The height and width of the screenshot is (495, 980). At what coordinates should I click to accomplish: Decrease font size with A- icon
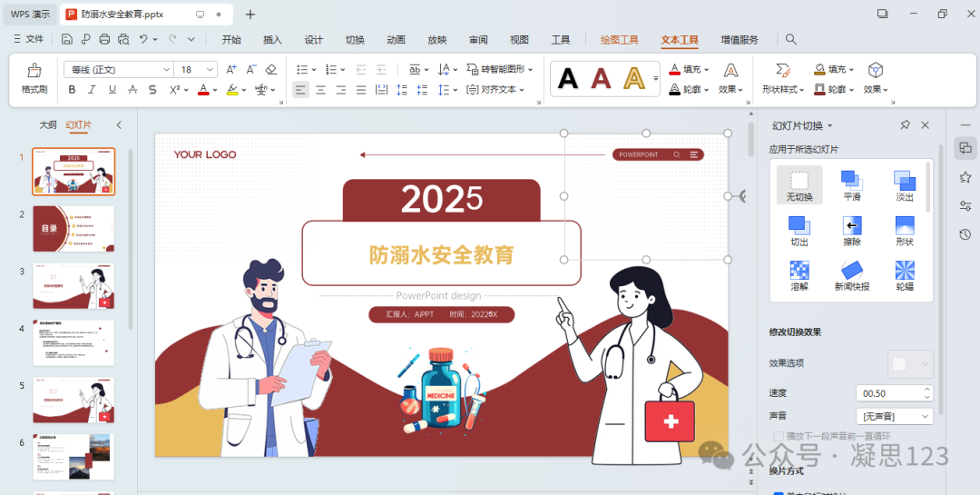point(251,69)
